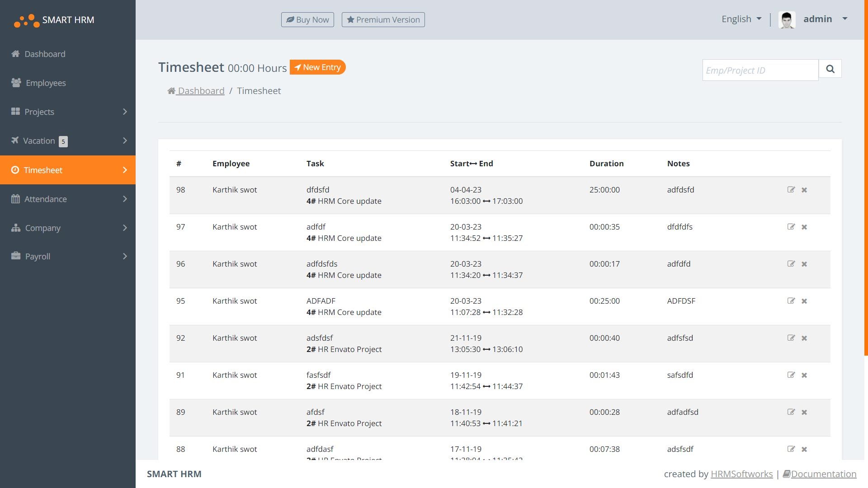Expand the Attendance sidebar menu
The height and width of the screenshot is (488, 868).
point(68,199)
